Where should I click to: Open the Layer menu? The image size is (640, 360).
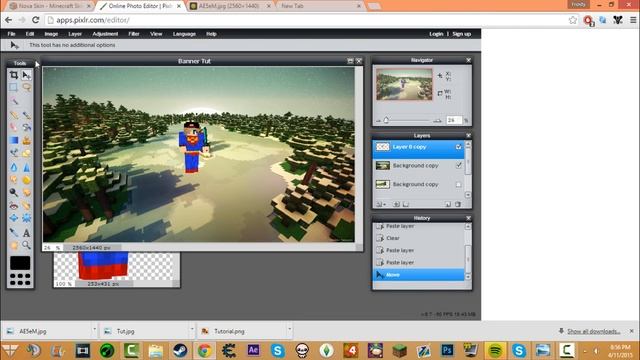coord(75,34)
